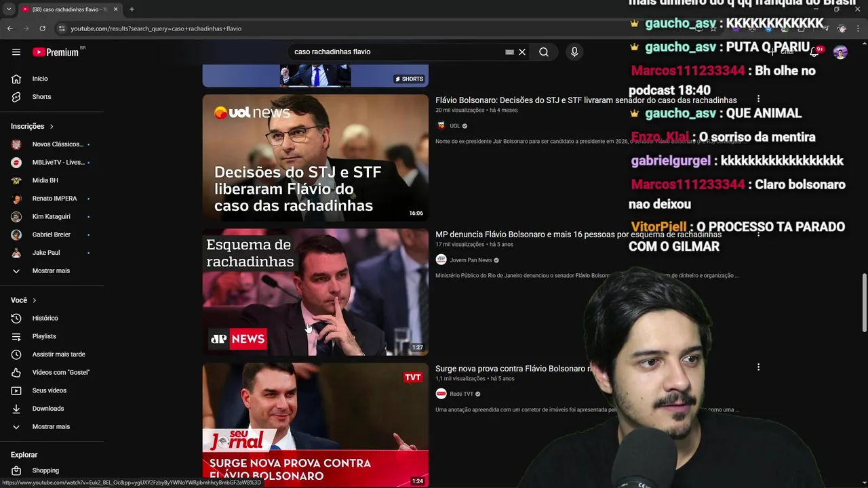Open title MP denuncia Flávio Bolsonaro e mais 16 pessoas
The width and height of the screenshot is (868, 488).
[x=578, y=235]
